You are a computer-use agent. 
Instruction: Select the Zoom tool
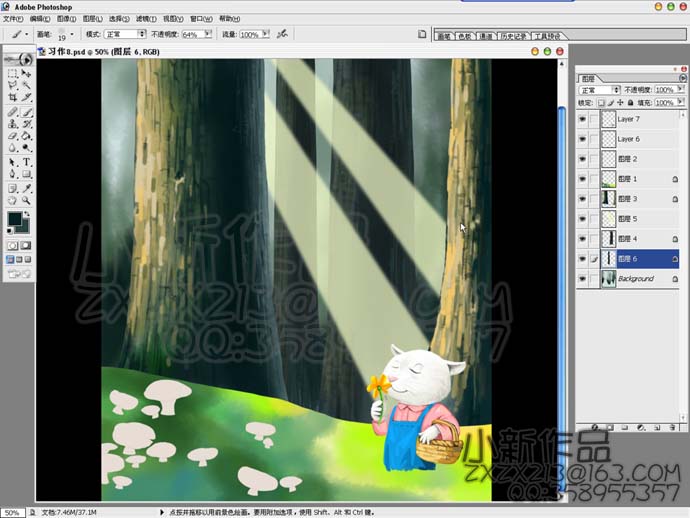pyautogui.click(x=26, y=201)
